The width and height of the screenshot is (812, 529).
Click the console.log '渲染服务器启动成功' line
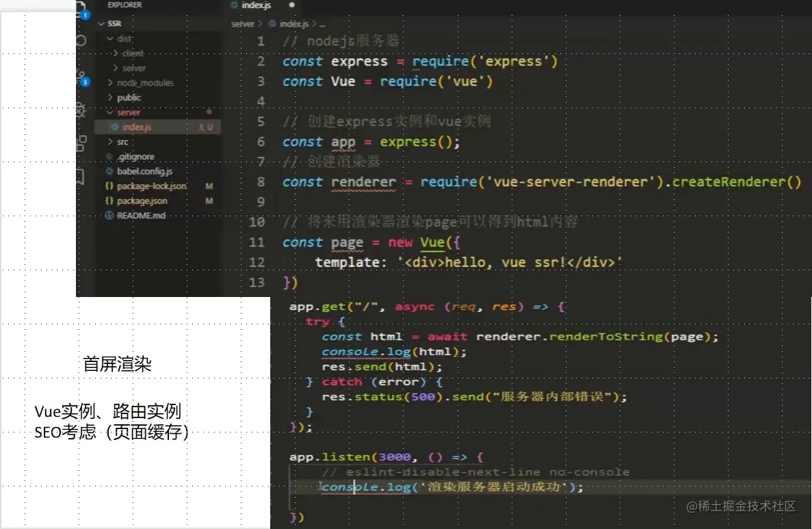click(452, 487)
